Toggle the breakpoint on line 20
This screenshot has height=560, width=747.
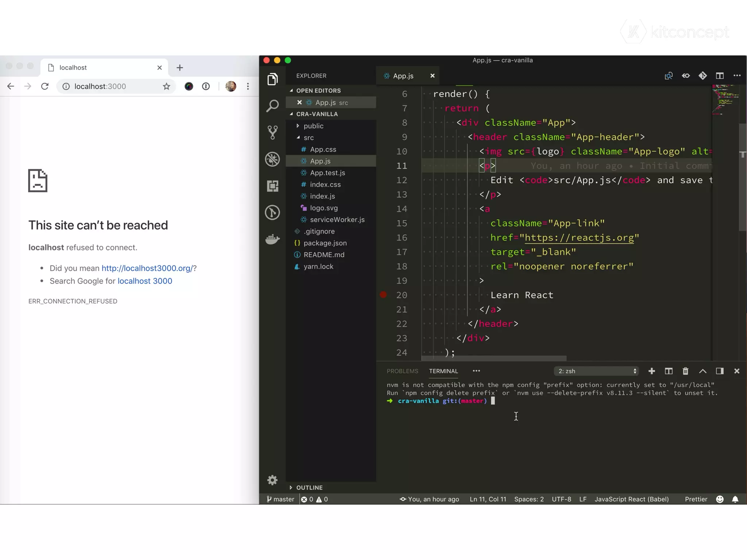[x=383, y=295]
